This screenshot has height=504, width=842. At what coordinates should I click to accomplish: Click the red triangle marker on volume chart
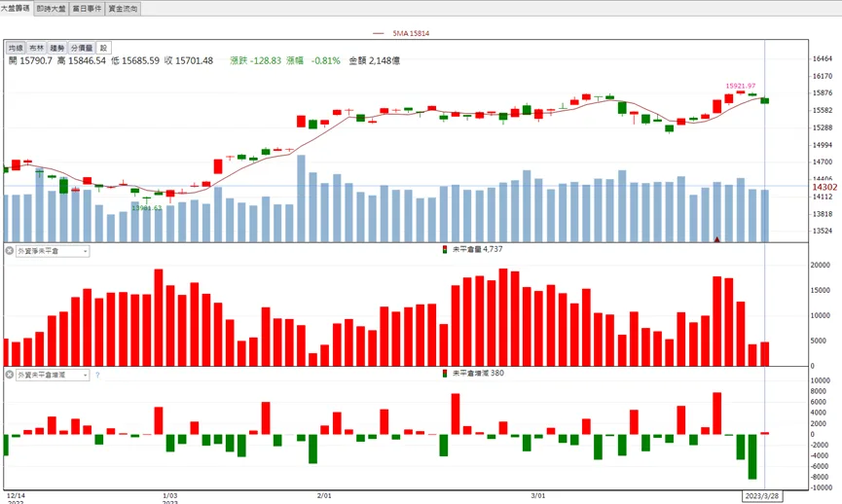[x=716, y=239]
